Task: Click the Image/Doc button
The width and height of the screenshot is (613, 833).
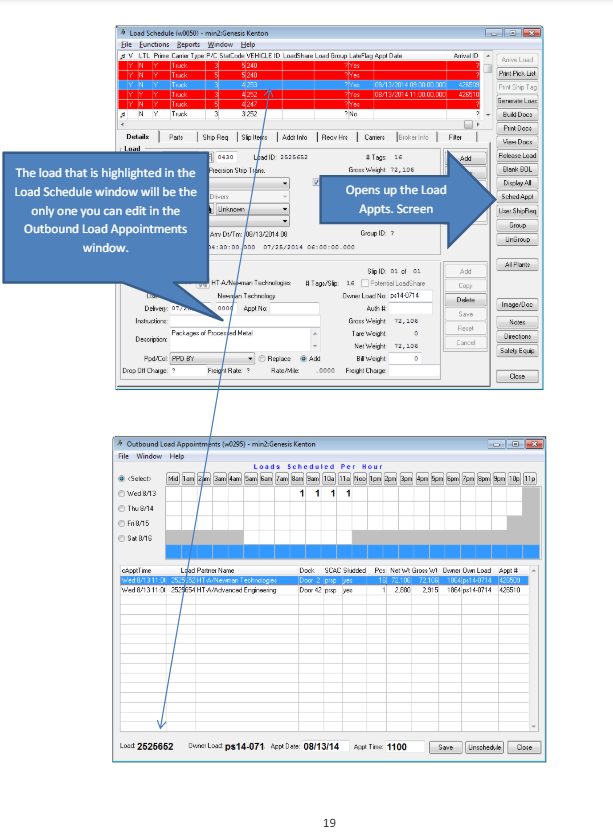Action: [517, 304]
